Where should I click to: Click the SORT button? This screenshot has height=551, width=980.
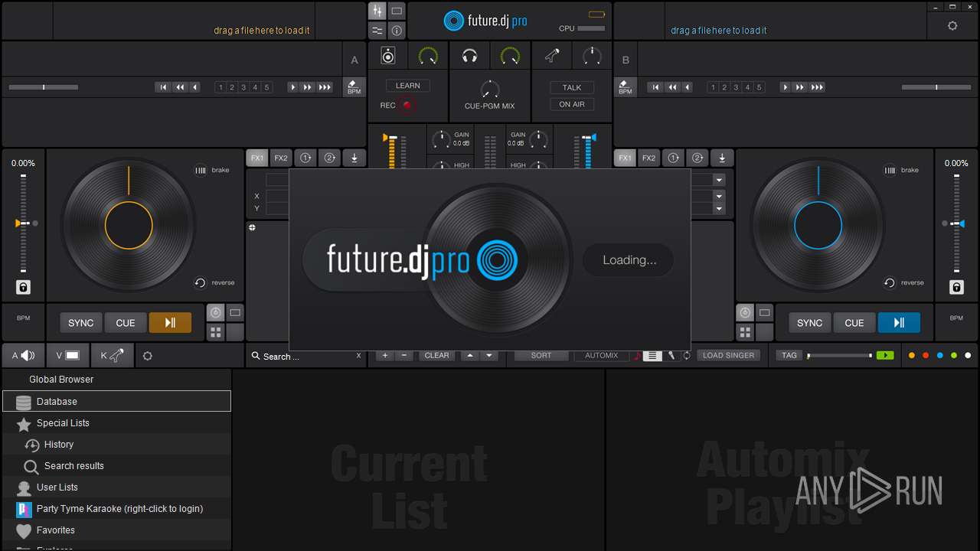point(541,355)
